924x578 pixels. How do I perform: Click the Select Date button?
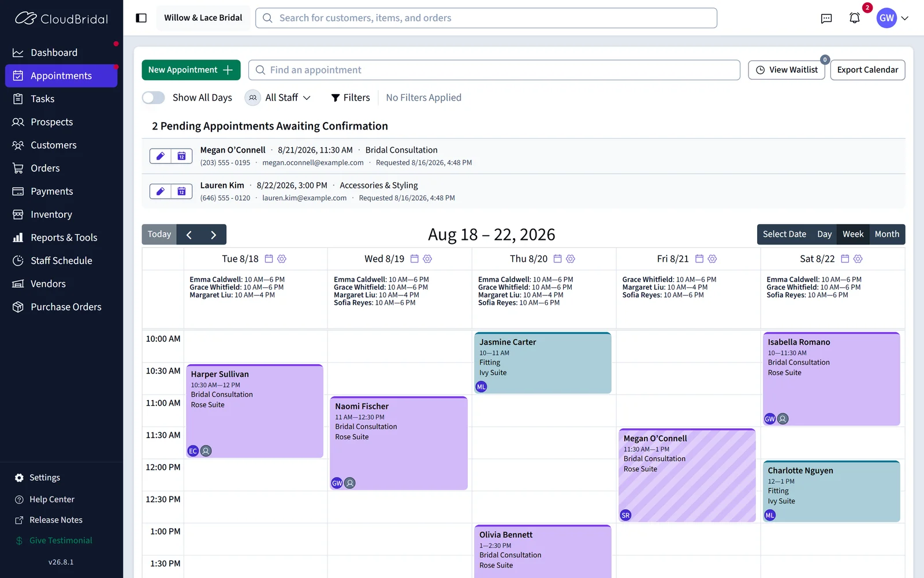point(784,235)
